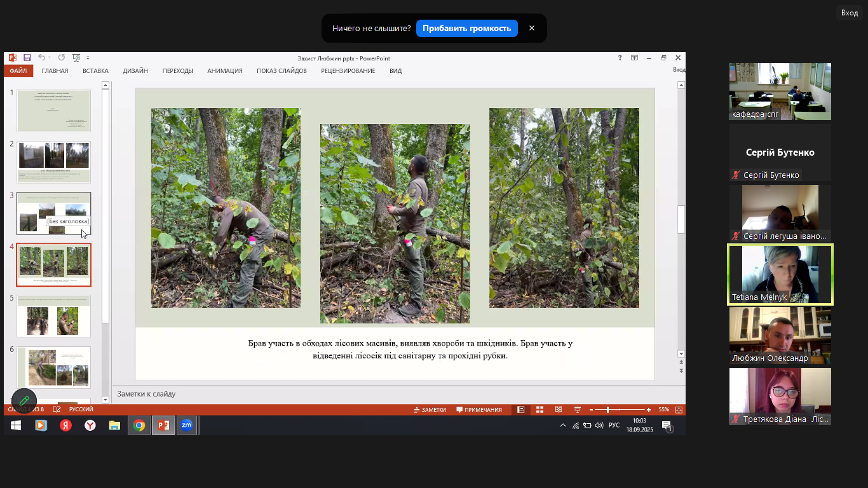
Task: Expand the Undo history dropdown arrow
Action: tap(49, 58)
